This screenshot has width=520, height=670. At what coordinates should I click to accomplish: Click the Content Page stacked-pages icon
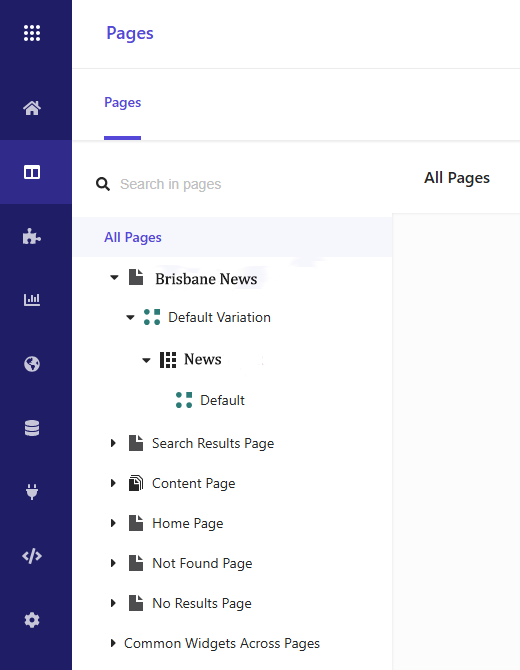tap(136, 483)
